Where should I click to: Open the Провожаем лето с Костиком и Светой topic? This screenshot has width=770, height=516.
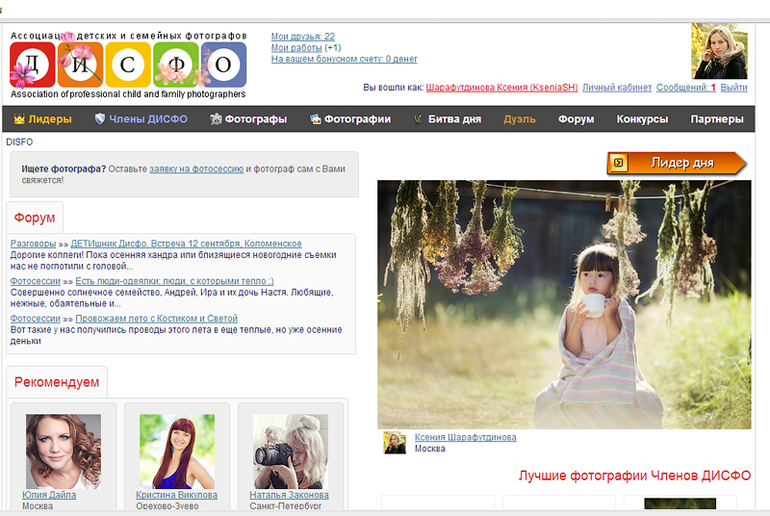click(156, 318)
